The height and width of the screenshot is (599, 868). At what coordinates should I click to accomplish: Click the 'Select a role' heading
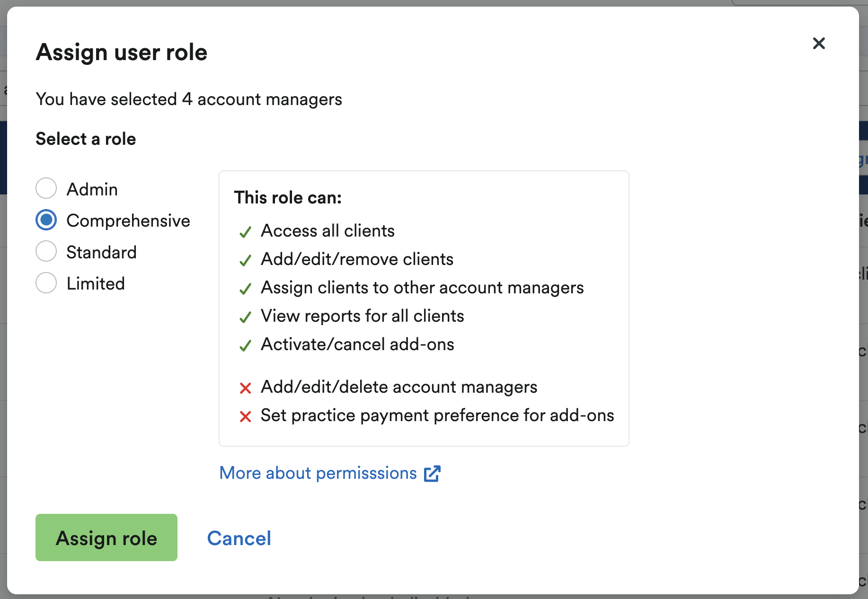coord(86,139)
